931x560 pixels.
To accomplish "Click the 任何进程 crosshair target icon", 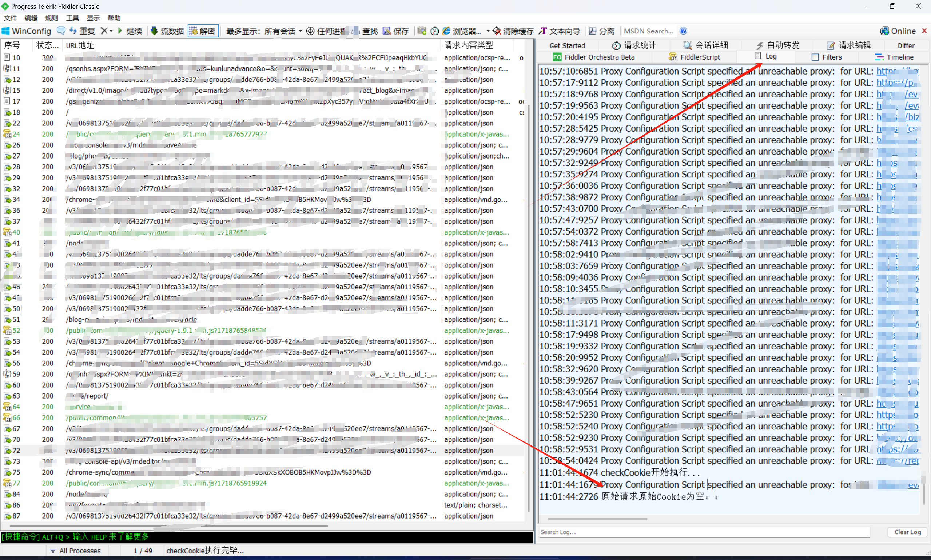I will [x=310, y=31].
